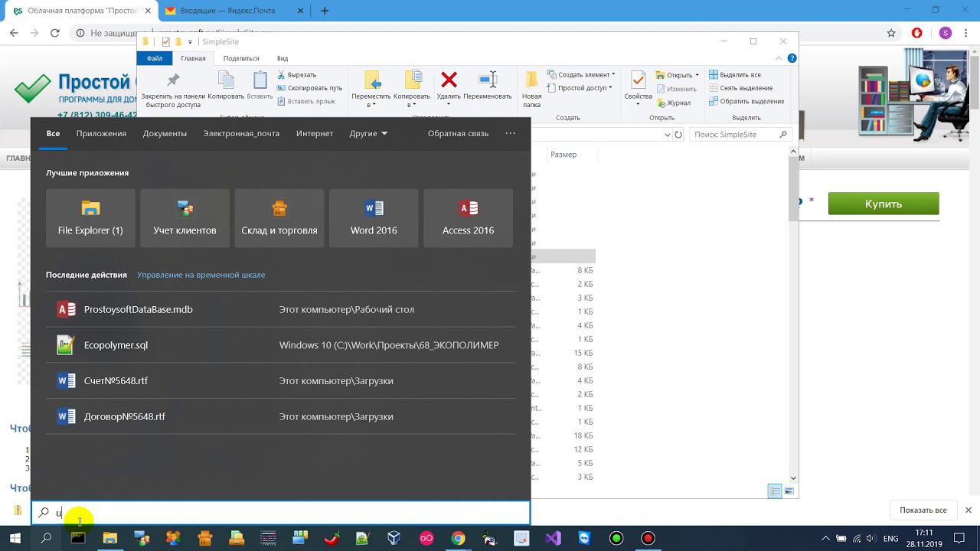Switch to the Входящие — Яндекс.Почта browser tab
The height and width of the screenshot is (551, 980).
point(234,11)
